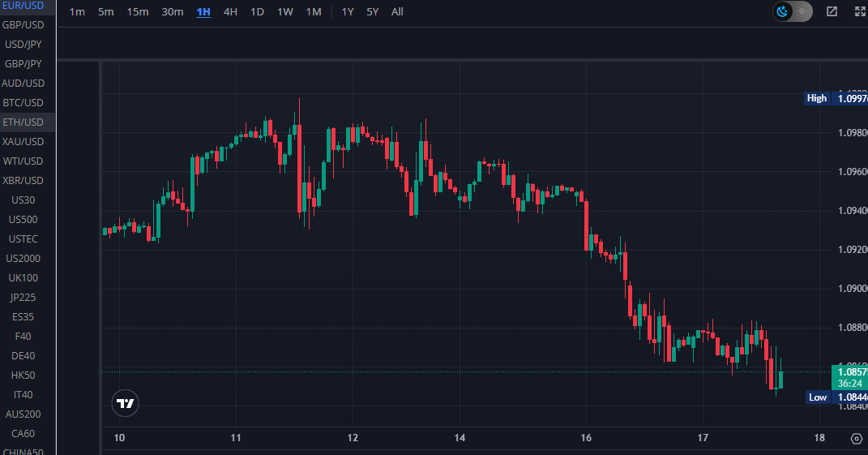Click the TradingView logo badge
868x455 pixels.
(125, 403)
